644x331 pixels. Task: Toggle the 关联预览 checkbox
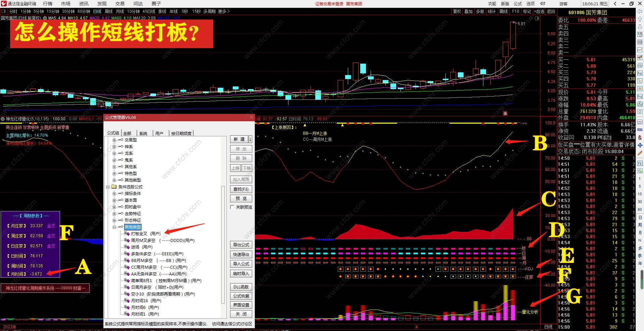(x=232, y=207)
